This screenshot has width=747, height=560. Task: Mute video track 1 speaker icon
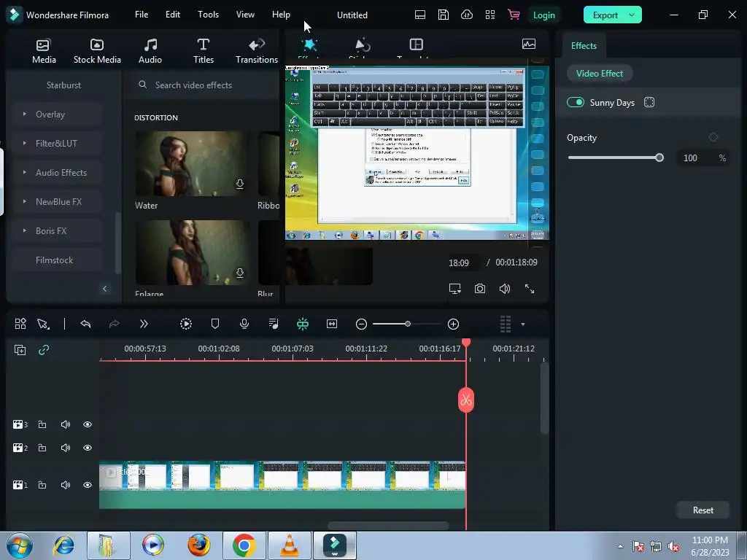(x=66, y=485)
